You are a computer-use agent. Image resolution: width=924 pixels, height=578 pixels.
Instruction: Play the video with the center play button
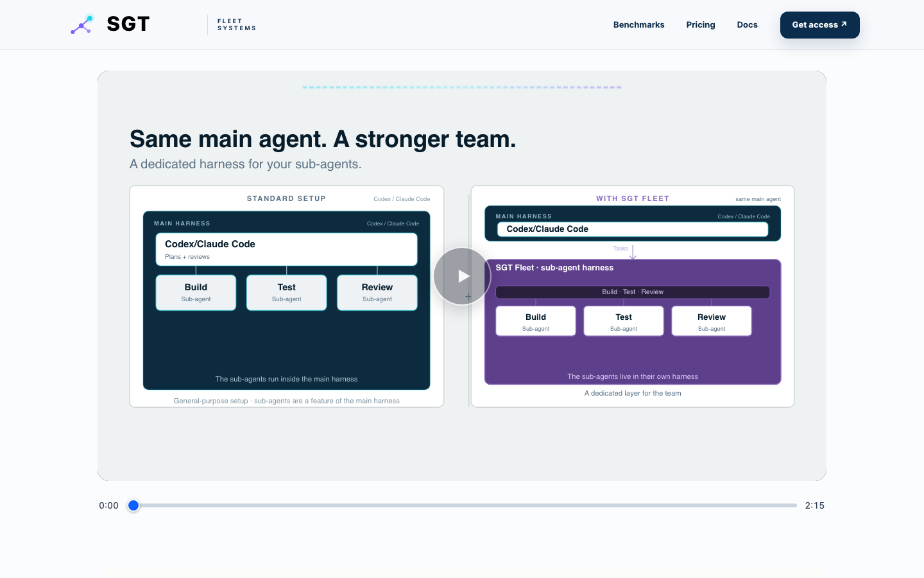[x=462, y=276]
